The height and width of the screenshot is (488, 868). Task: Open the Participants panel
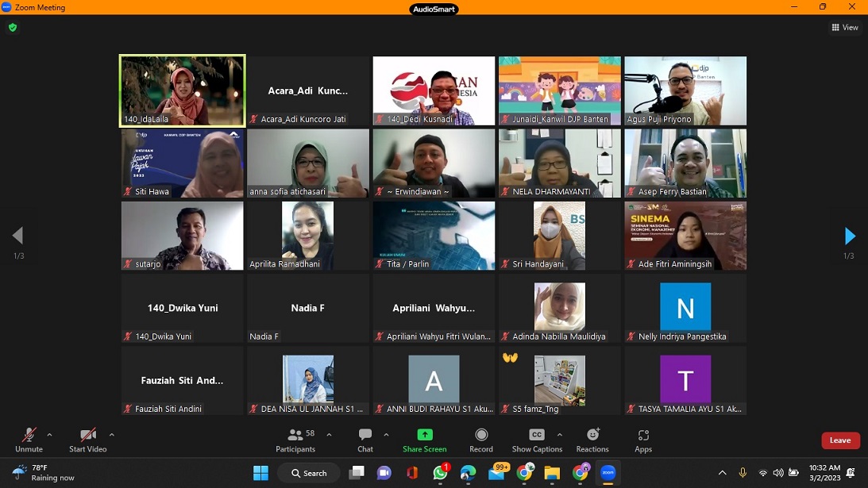pos(295,440)
